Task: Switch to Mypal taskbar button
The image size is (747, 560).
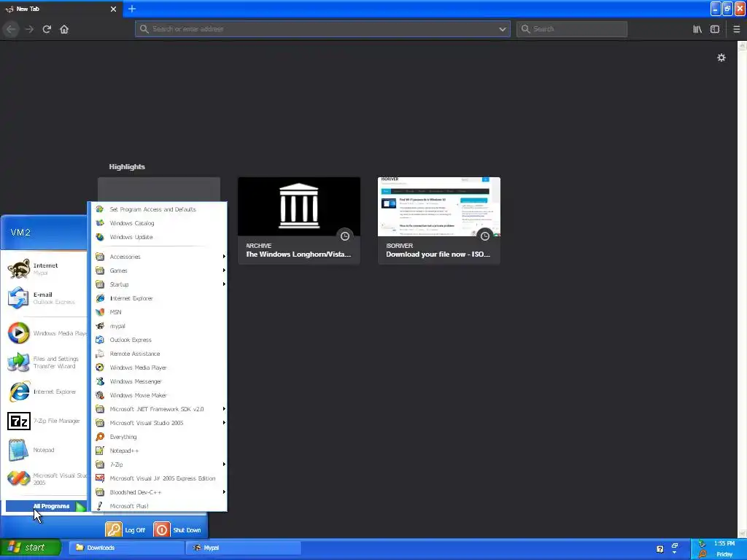Action: pyautogui.click(x=243, y=548)
